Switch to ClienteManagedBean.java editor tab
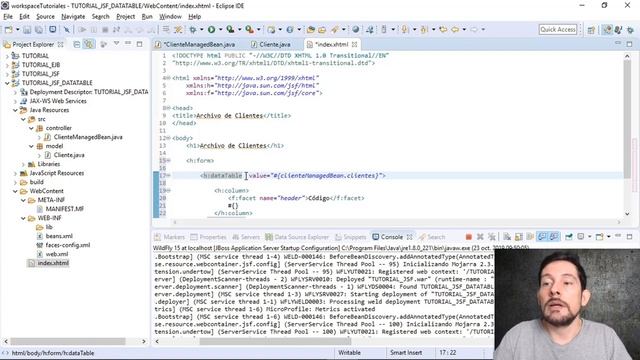 pos(198,44)
